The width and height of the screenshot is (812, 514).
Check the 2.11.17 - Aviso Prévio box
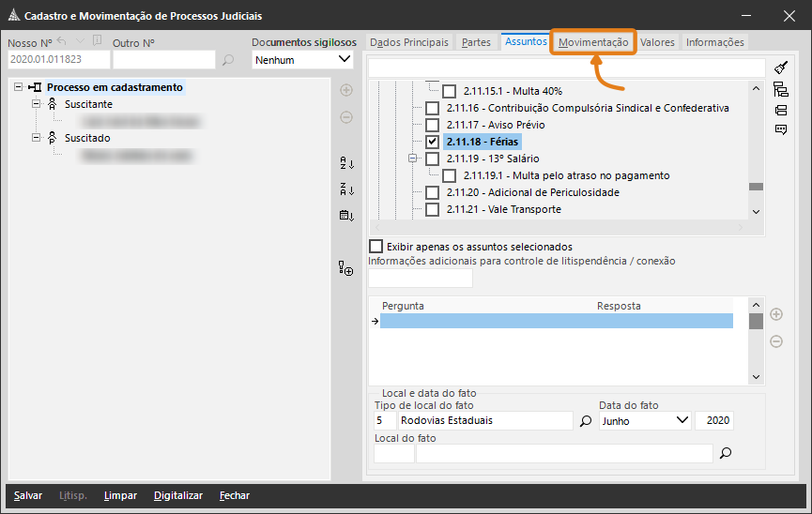click(x=433, y=125)
